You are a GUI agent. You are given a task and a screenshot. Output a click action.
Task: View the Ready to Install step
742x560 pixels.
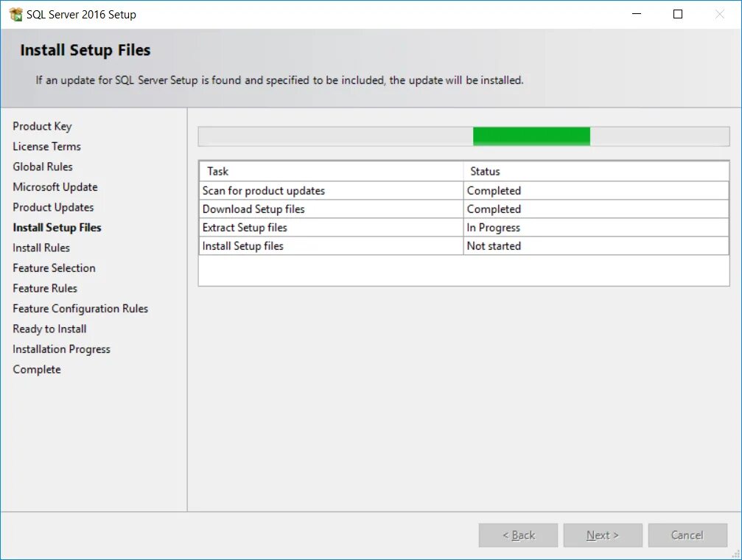(x=49, y=329)
